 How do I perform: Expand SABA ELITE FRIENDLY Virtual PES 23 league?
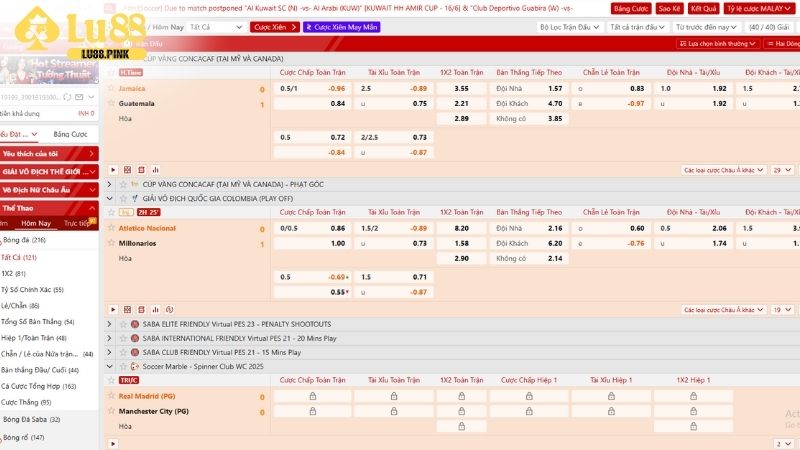[111, 324]
